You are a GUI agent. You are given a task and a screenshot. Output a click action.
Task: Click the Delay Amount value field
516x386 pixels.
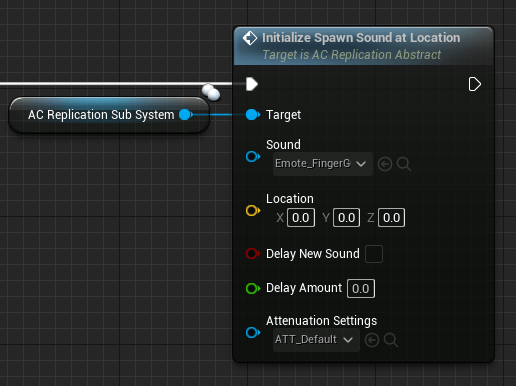click(x=361, y=289)
